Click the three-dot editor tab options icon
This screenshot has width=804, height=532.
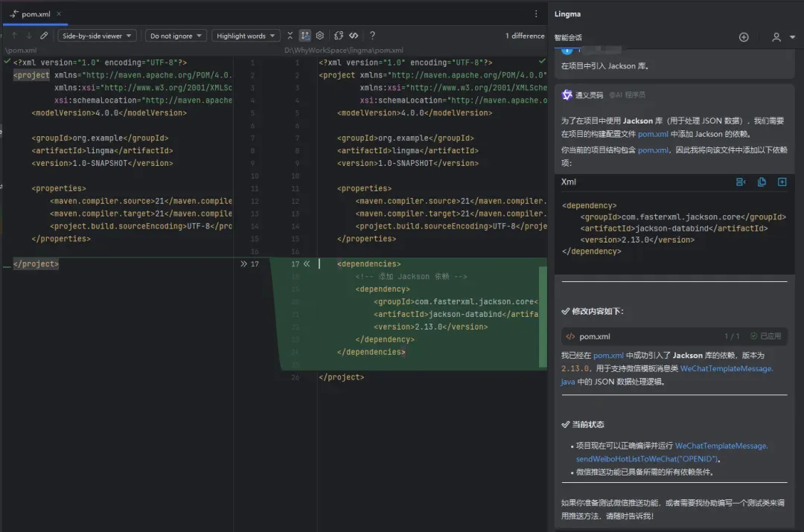pos(536,14)
